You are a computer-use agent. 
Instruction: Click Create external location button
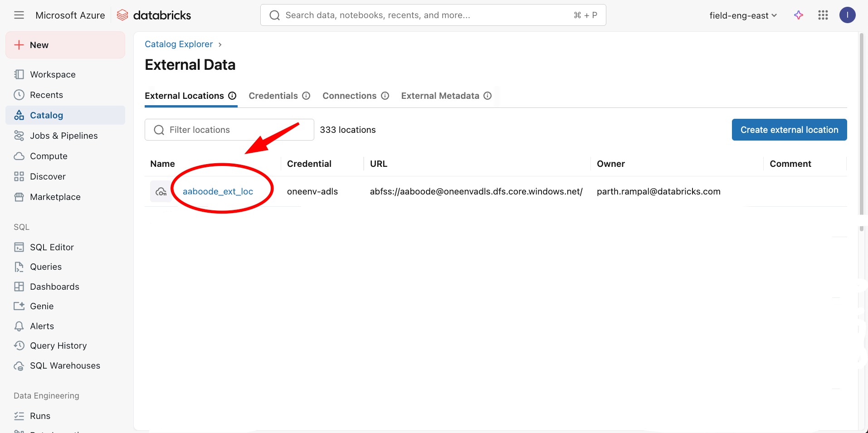[789, 130]
